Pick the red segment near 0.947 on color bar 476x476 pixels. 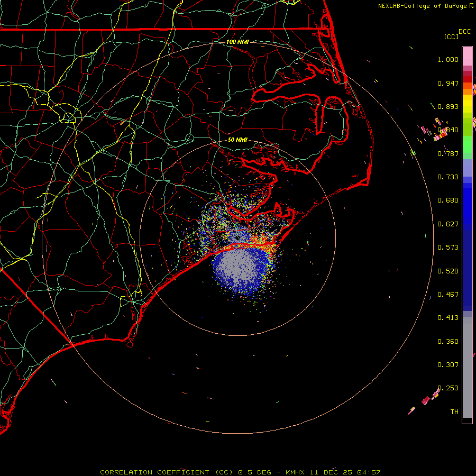pos(467,79)
